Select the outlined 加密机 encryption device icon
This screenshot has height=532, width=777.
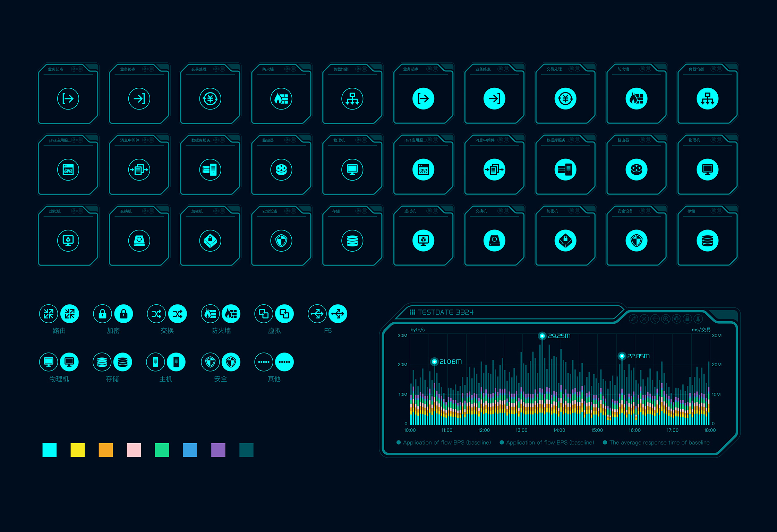[x=210, y=241]
